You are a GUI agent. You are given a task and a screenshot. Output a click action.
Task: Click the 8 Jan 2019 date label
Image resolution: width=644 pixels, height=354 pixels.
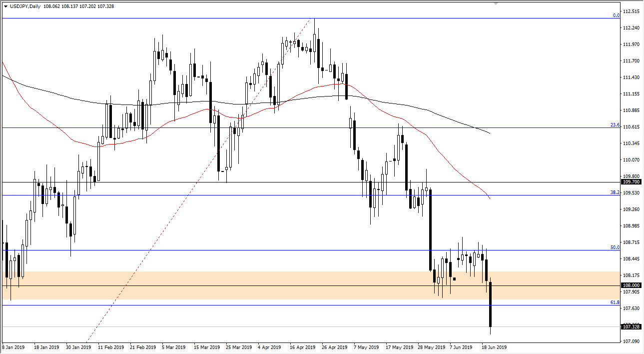click(x=13, y=346)
